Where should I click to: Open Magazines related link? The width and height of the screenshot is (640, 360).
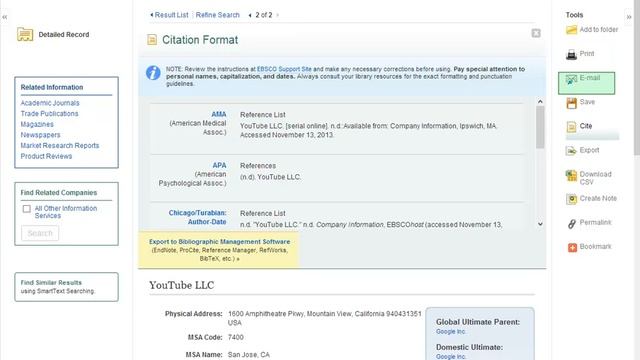point(37,124)
